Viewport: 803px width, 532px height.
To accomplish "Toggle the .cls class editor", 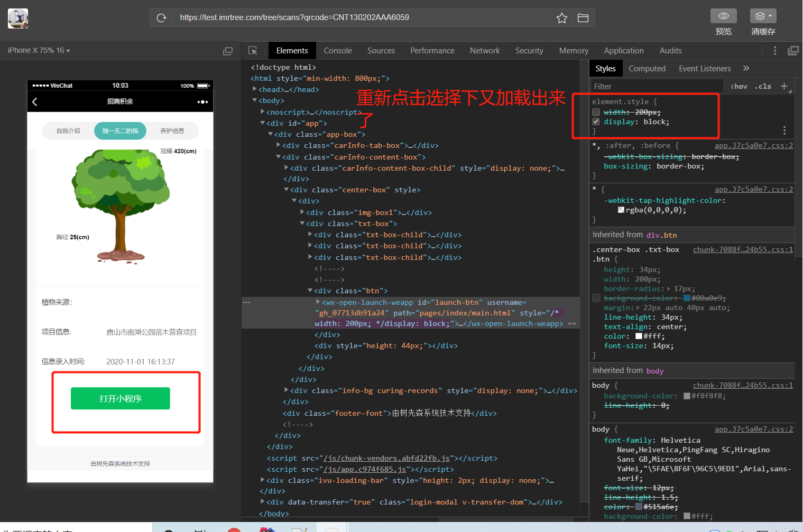I will (x=763, y=86).
